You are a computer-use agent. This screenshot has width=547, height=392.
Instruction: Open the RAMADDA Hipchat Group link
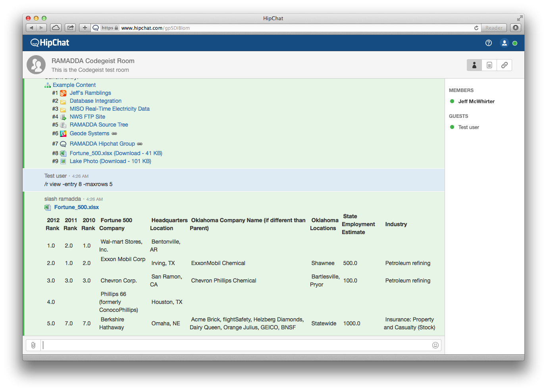tap(102, 144)
